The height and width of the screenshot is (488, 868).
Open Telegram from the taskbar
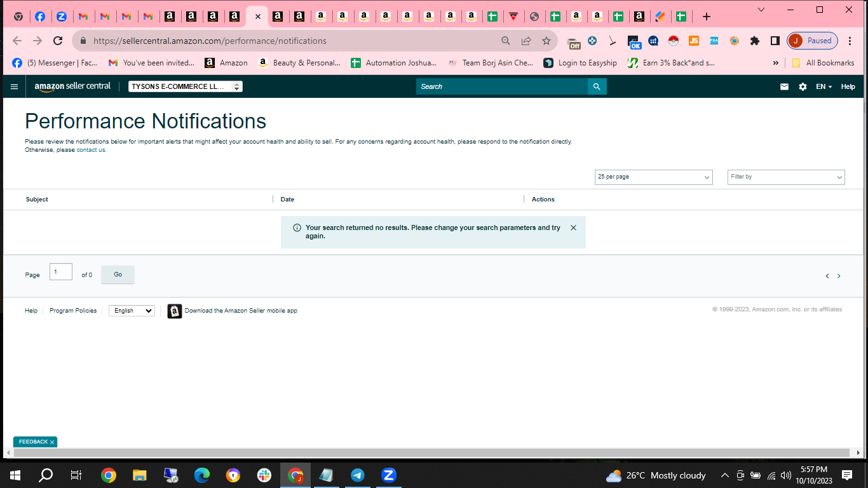(x=358, y=475)
